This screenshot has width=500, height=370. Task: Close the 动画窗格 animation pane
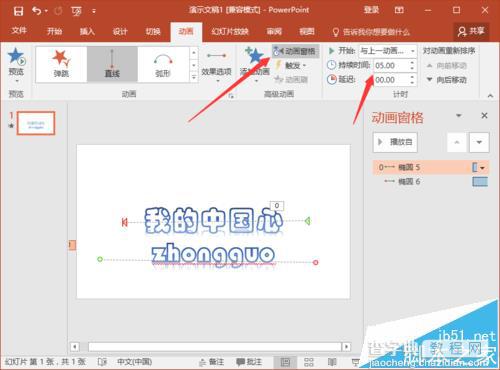(484, 116)
